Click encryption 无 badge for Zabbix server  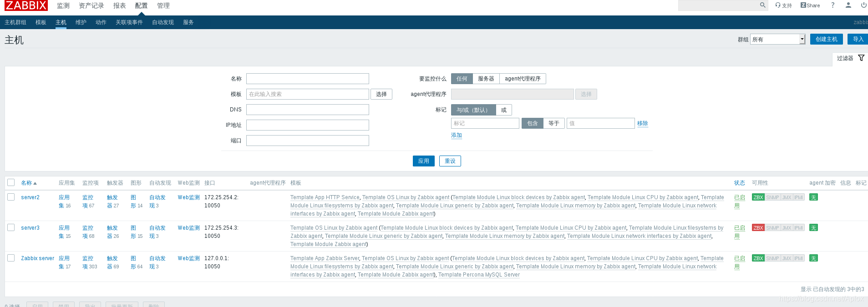click(x=813, y=258)
